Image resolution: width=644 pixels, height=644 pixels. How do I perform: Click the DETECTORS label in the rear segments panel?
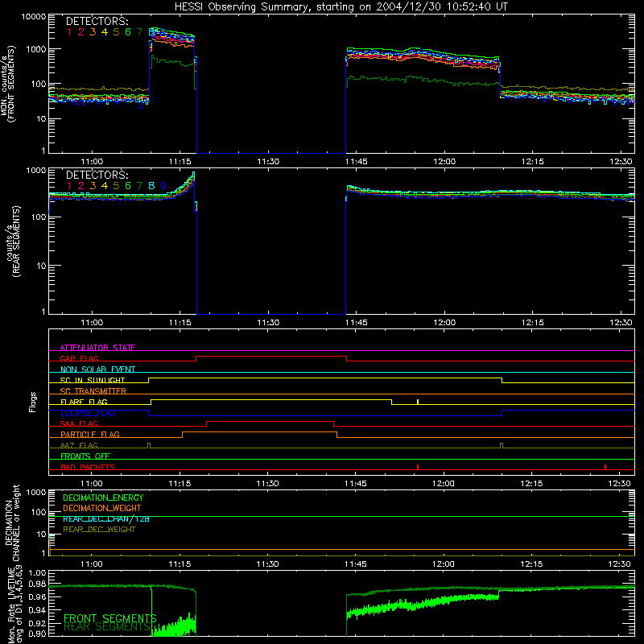[97, 175]
